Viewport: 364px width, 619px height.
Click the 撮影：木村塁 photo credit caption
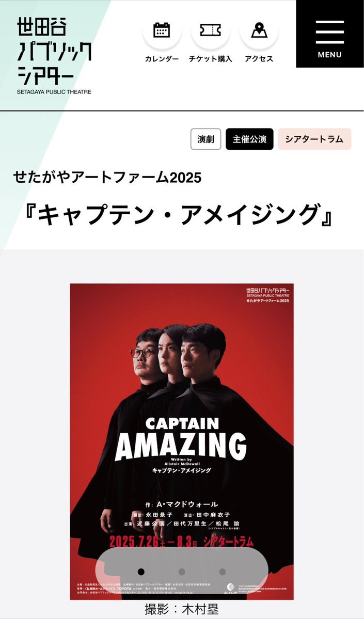pos(182,609)
